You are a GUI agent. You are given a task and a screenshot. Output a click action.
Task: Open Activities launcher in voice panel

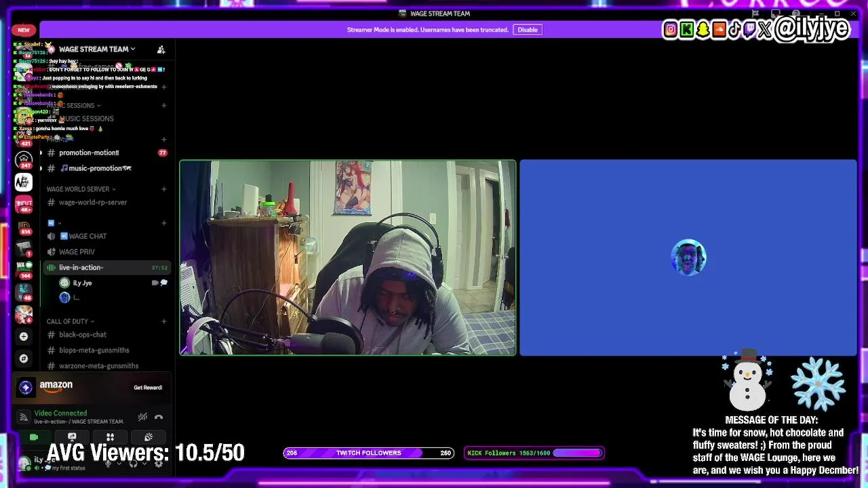110,437
